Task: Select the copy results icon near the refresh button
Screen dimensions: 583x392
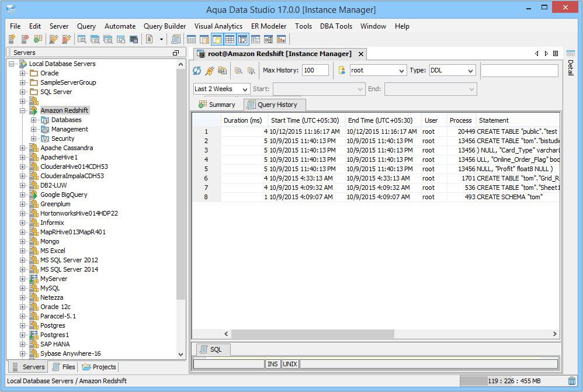Action: [221, 71]
